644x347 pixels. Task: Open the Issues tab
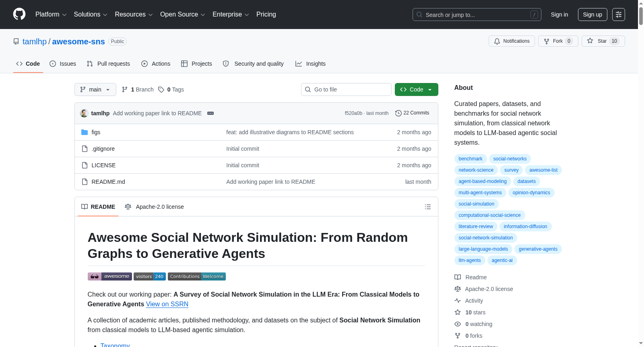63,64
